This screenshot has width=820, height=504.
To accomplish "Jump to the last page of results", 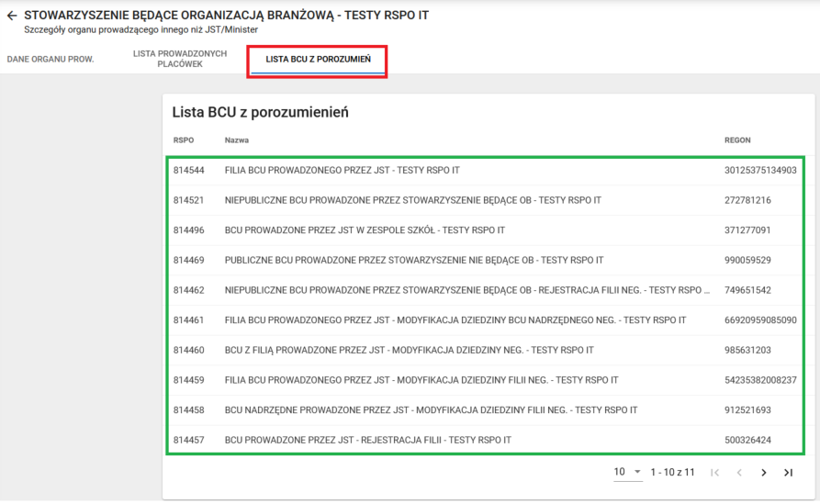I will point(788,473).
